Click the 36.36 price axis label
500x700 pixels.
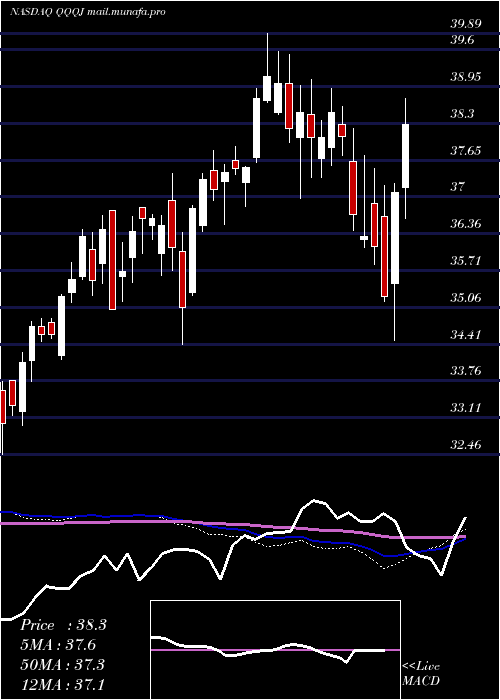click(x=466, y=224)
